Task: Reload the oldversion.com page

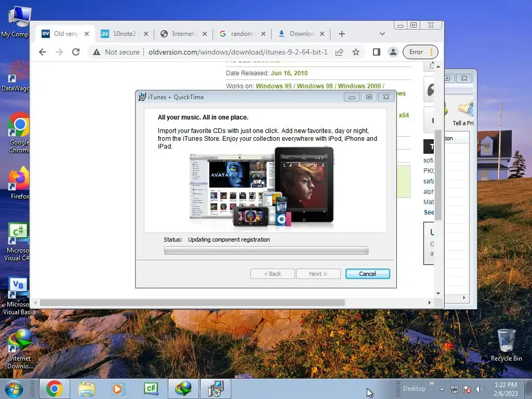Action: 76,52
